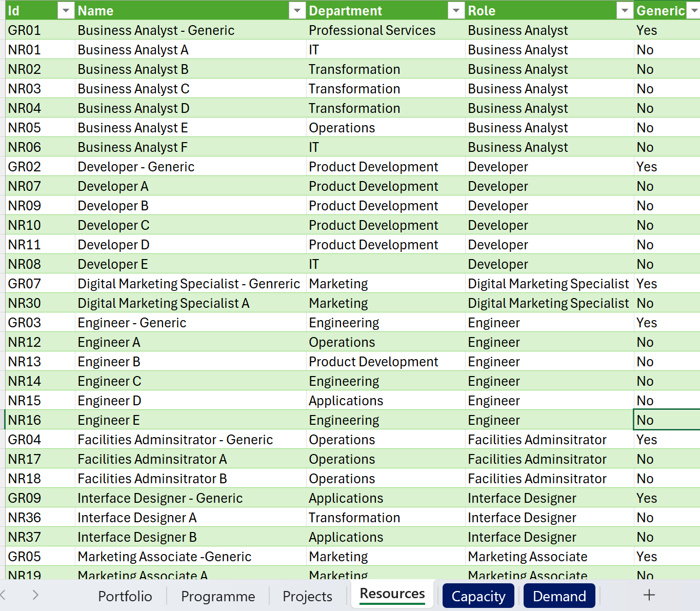This screenshot has width=700, height=611.
Task: Select the cell showing Digital Marketing Specialist A
Action: point(163,303)
